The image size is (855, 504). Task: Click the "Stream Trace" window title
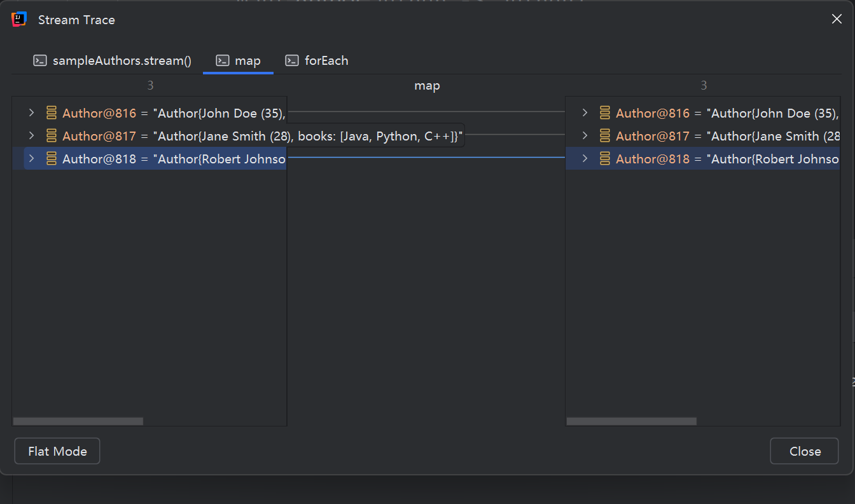(x=76, y=20)
